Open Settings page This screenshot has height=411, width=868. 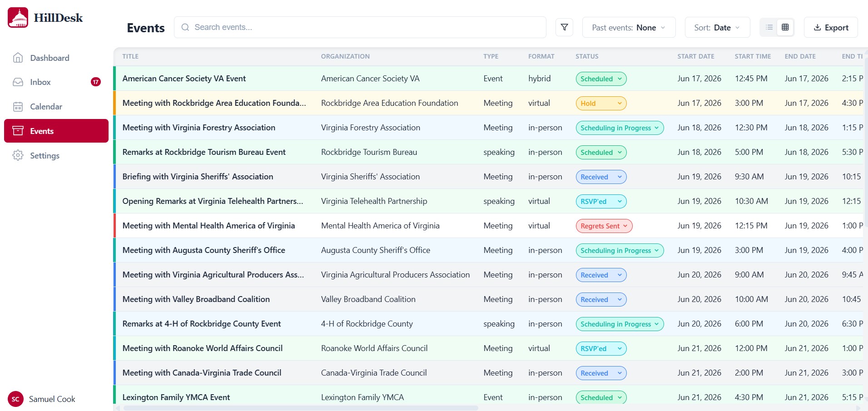click(x=56, y=155)
